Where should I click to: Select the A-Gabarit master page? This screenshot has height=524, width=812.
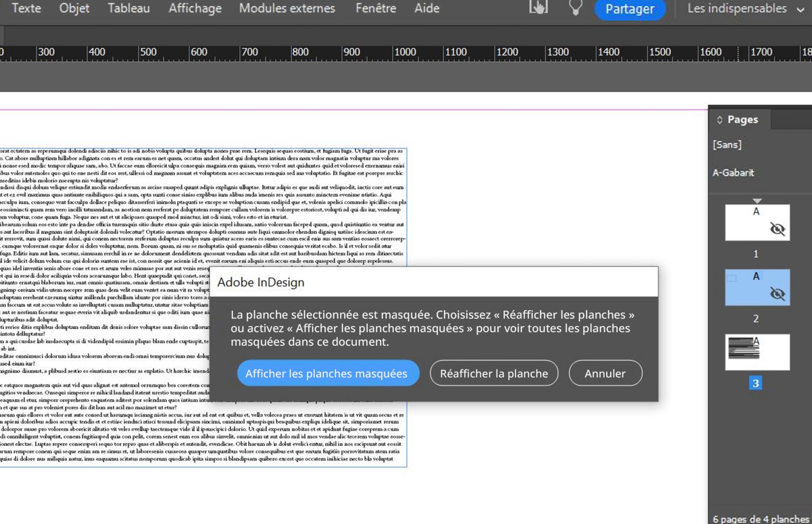(735, 172)
